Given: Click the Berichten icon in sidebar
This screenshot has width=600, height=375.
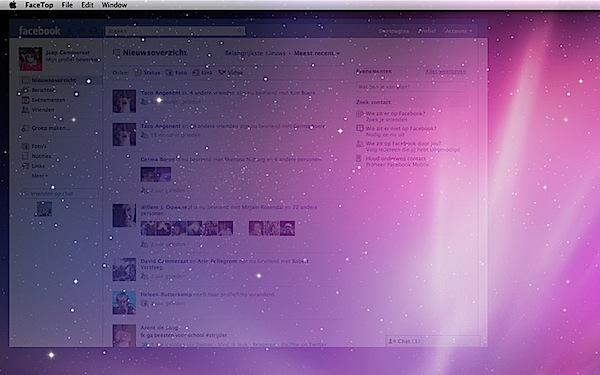Looking at the screenshot, I should tap(25, 90).
